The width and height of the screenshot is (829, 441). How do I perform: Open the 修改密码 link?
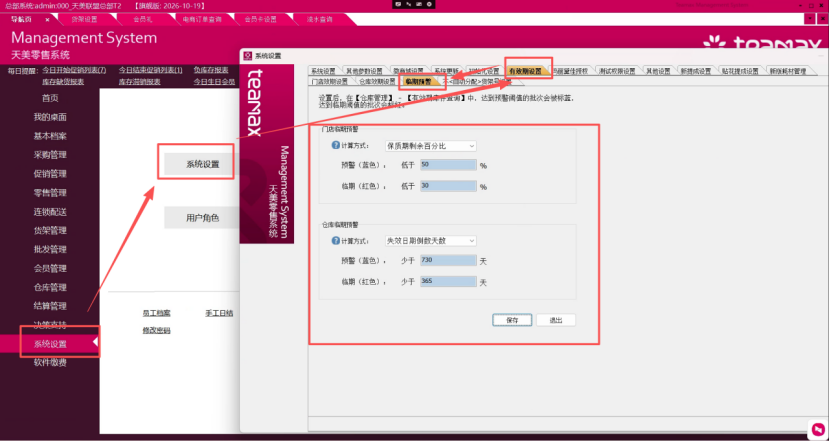point(156,330)
